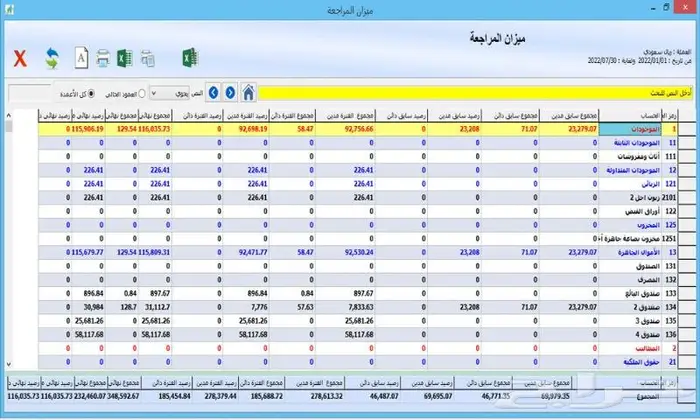Click the small empty input box left of radio buttons
The height and width of the screenshot is (420, 700).
point(29,93)
